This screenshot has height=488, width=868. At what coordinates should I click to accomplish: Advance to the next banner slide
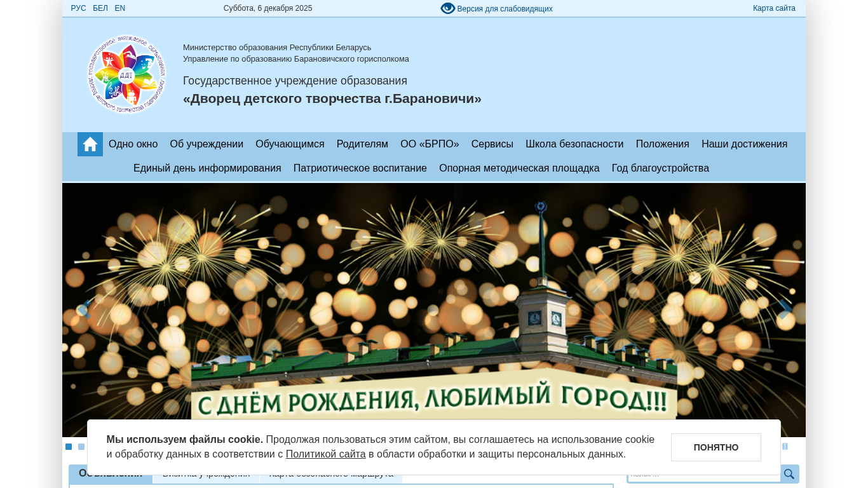(785, 310)
